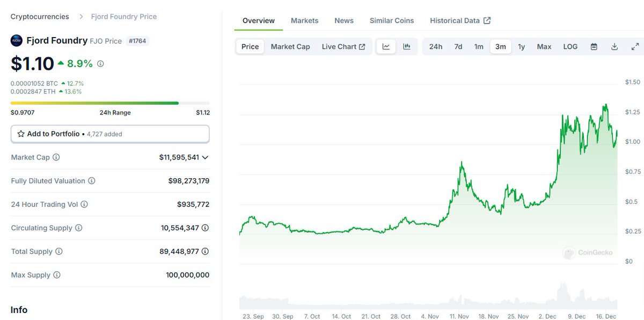Click info icon beside 10,554,347 value
The width and height of the screenshot is (644, 320).
(206, 228)
